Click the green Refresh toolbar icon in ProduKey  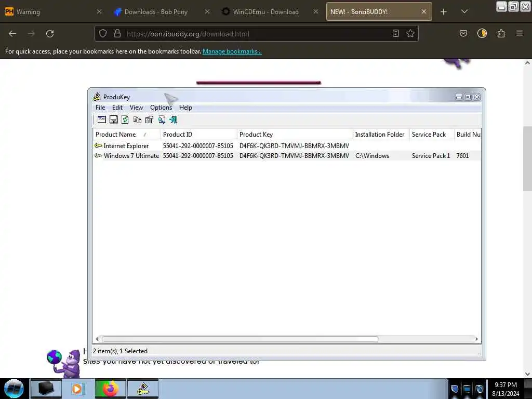point(125,119)
